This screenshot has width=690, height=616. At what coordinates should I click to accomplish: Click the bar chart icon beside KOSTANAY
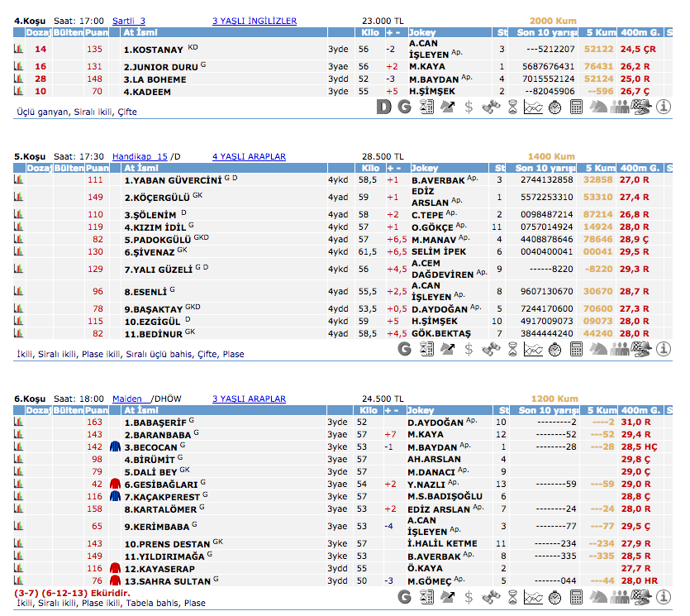point(18,50)
